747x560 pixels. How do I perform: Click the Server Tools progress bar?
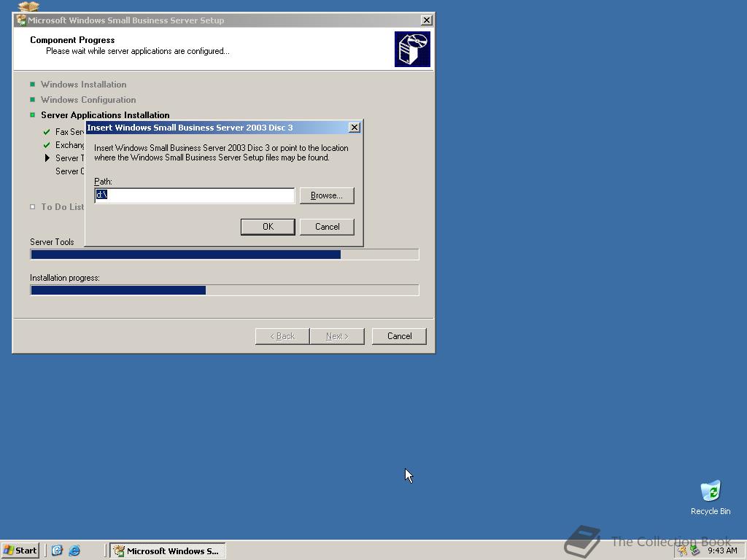pos(225,254)
